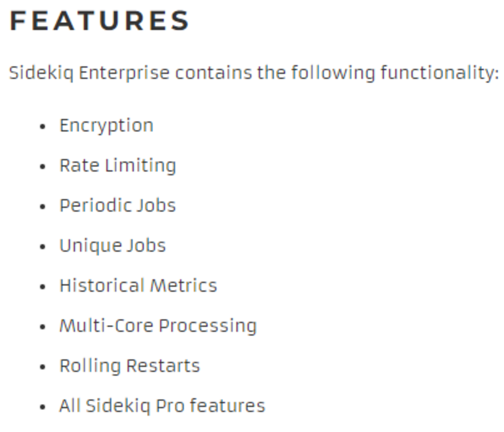Image resolution: width=504 pixels, height=432 pixels.
Task: Click "Sidekiq Enterprise" in the intro sentence
Action: tap(89, 73)
